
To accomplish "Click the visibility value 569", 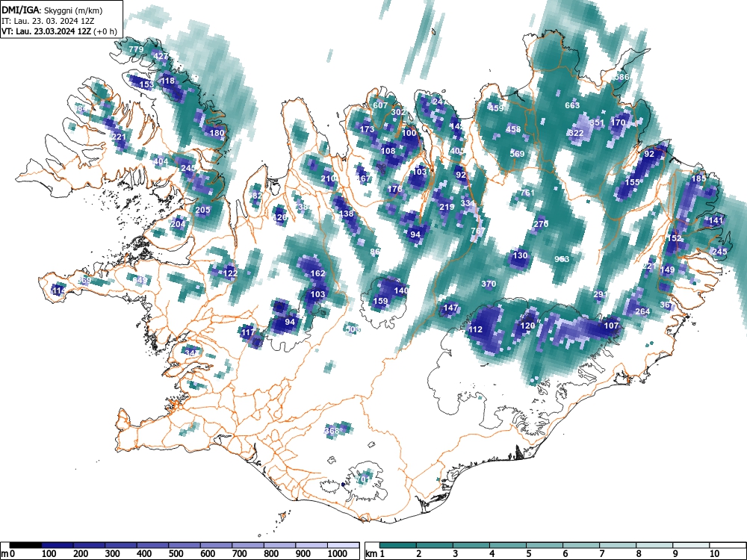I will pos(517,154).
